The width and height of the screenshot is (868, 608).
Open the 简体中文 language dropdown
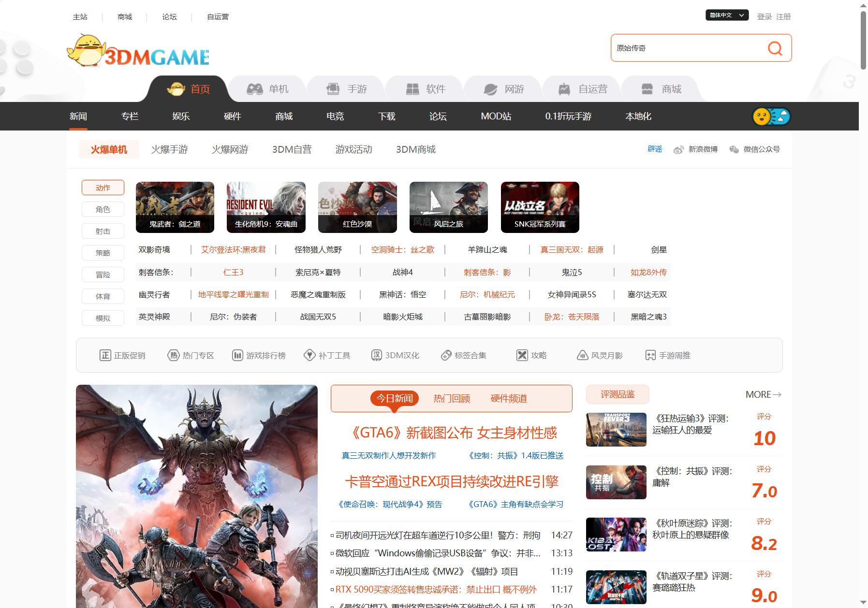[727, 15]
